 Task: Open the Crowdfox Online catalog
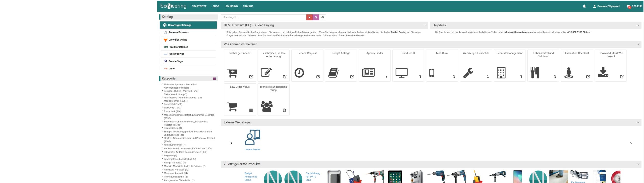188,40
